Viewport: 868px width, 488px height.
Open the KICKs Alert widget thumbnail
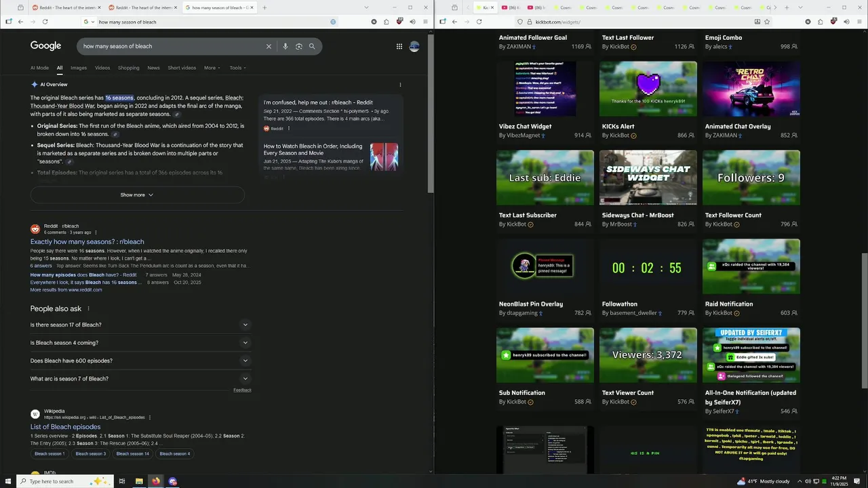tap(648, 89)
